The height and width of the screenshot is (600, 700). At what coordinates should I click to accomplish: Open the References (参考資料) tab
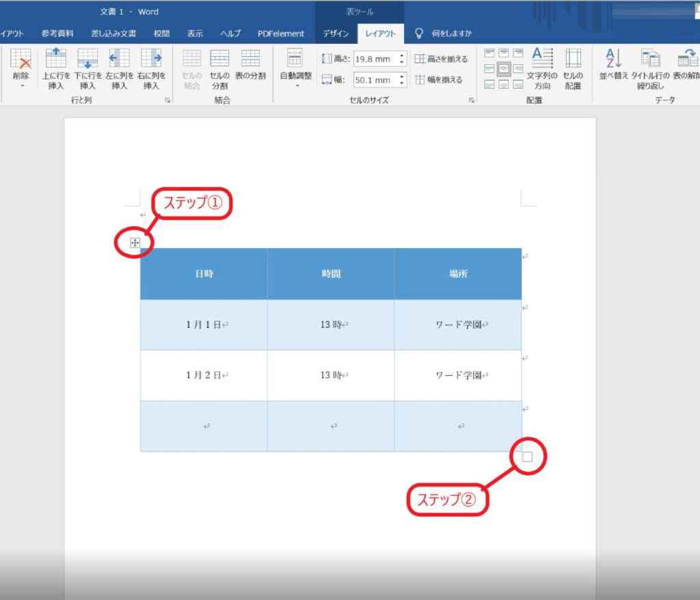point(57,33)
